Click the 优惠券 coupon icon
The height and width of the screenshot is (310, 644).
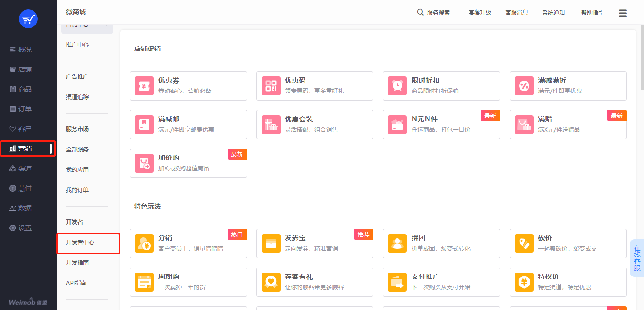click(x=144, y=86)
